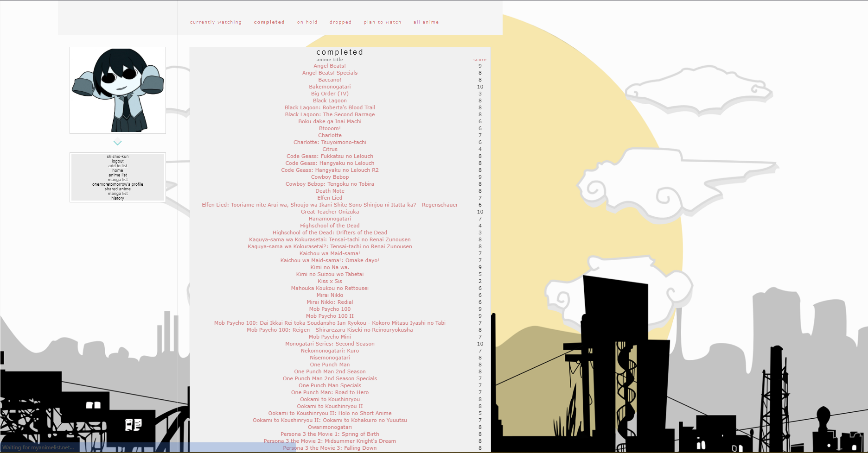This screenshot has height=453, width=868.
Task: Show the plan to watch tab
Action: 383,22
